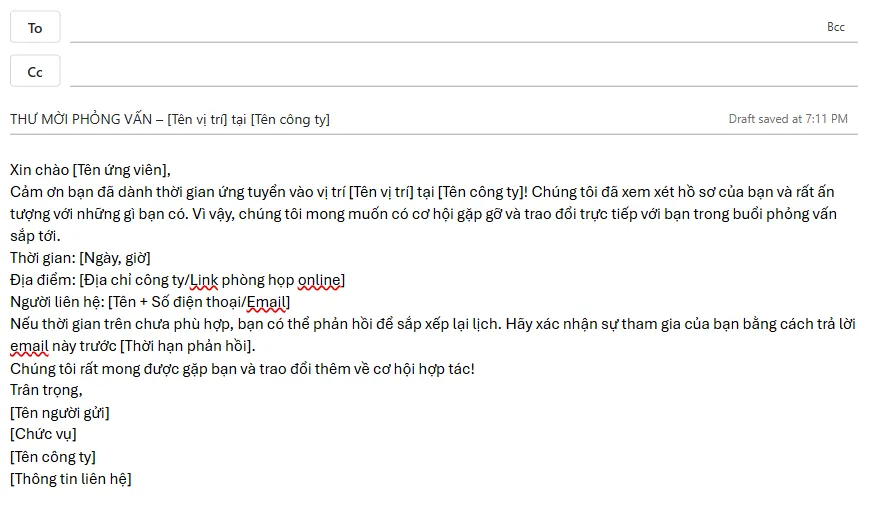
Task: Click the underlined word 'email' before 'này trước'
Action: (29, 346)
